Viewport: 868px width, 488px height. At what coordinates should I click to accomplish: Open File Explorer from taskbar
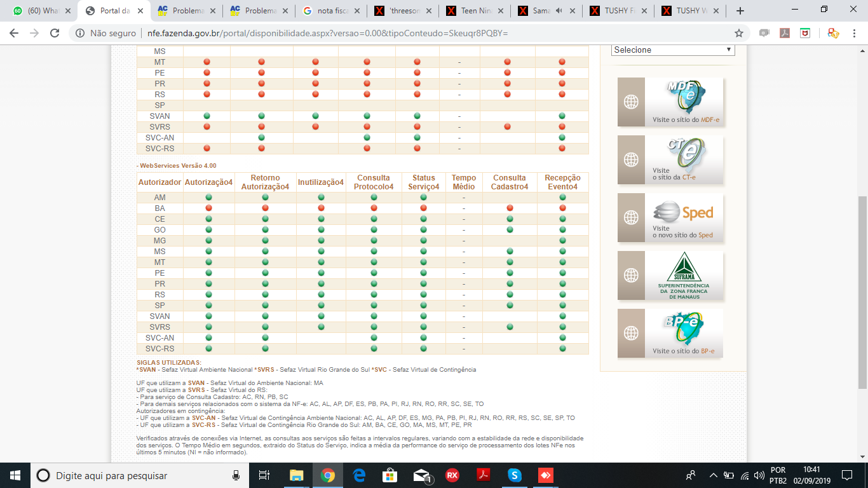click(296, 475)
